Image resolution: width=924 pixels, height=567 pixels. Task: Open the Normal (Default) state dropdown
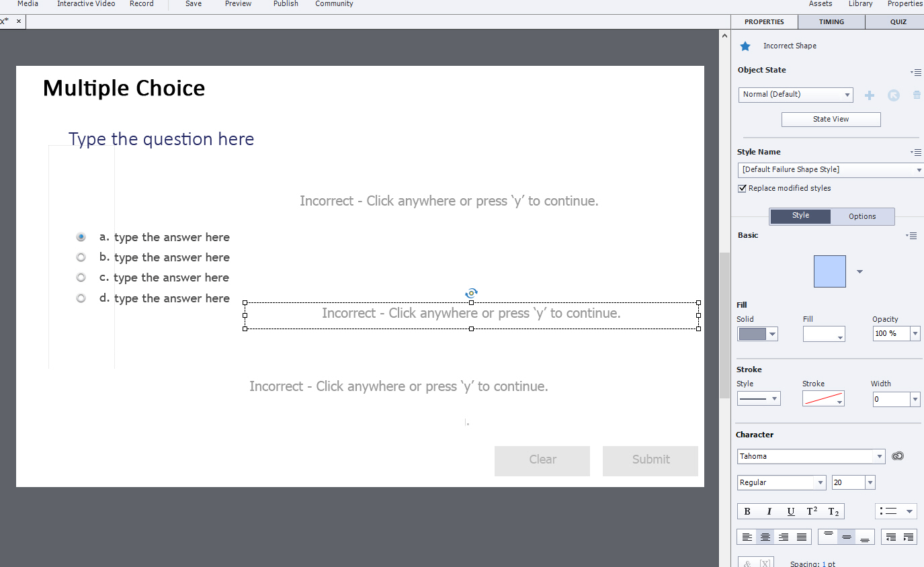[848, 95]
